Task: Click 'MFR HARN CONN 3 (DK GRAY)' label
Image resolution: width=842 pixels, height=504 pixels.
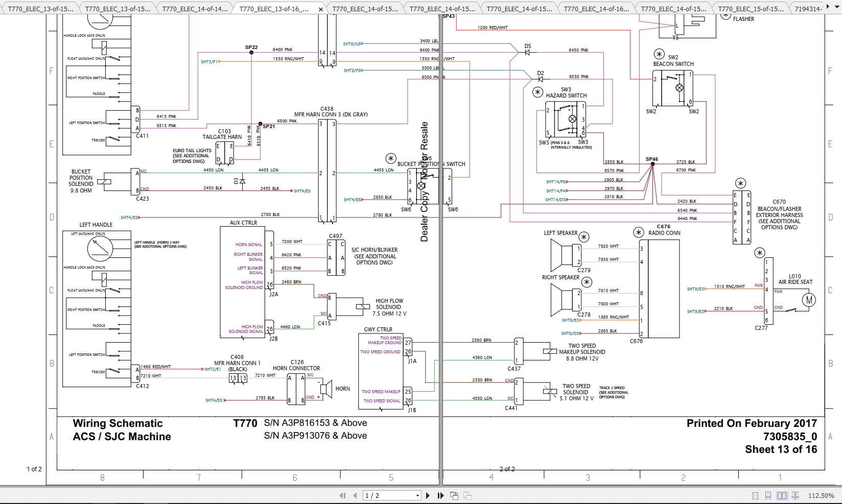Action: (x=331, y=114)
